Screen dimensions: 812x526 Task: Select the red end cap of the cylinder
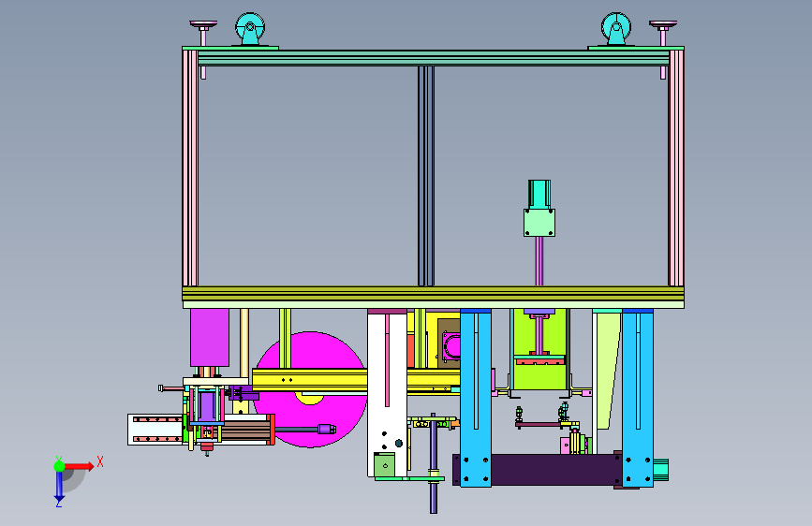coord(271,430)
